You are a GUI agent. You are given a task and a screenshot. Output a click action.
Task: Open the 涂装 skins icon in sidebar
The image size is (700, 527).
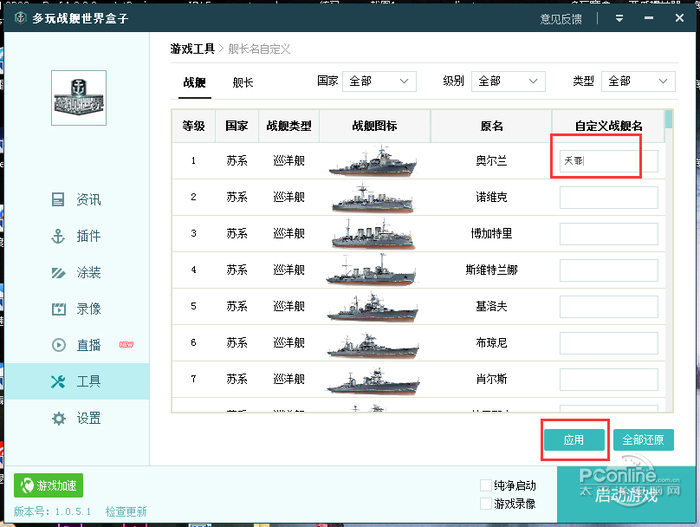point(58,273)
